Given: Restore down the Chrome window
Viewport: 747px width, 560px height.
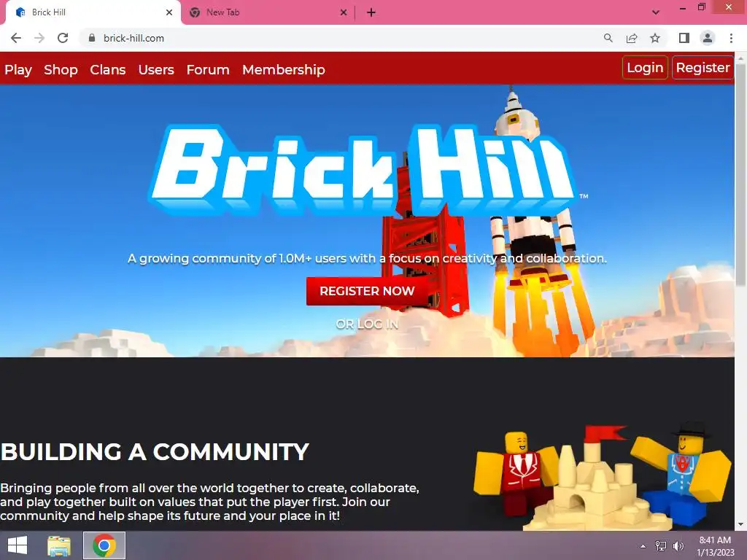Looking at the screenshot, I should pos(702,7).
